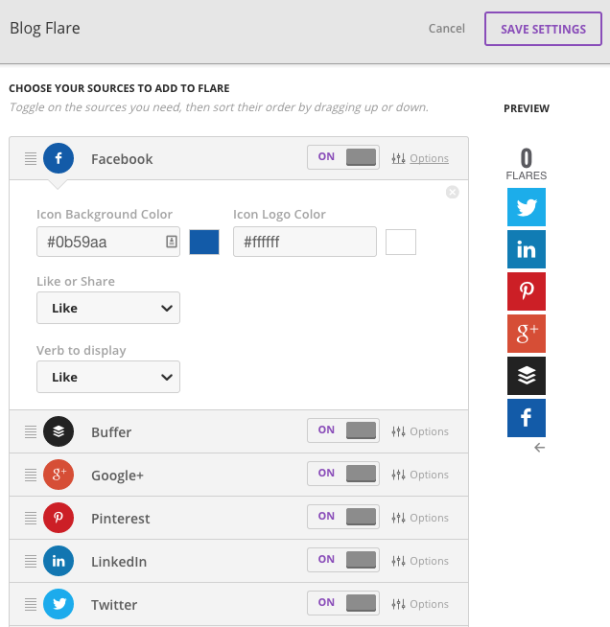Toggle the Pinterest ON switch
The height and width of the screenshot is (627, 610).
point(343,517)
